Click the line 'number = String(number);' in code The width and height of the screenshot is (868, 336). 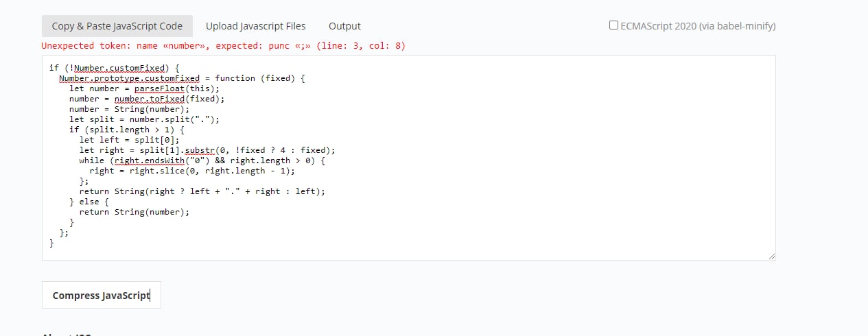[x=129, y=109]
